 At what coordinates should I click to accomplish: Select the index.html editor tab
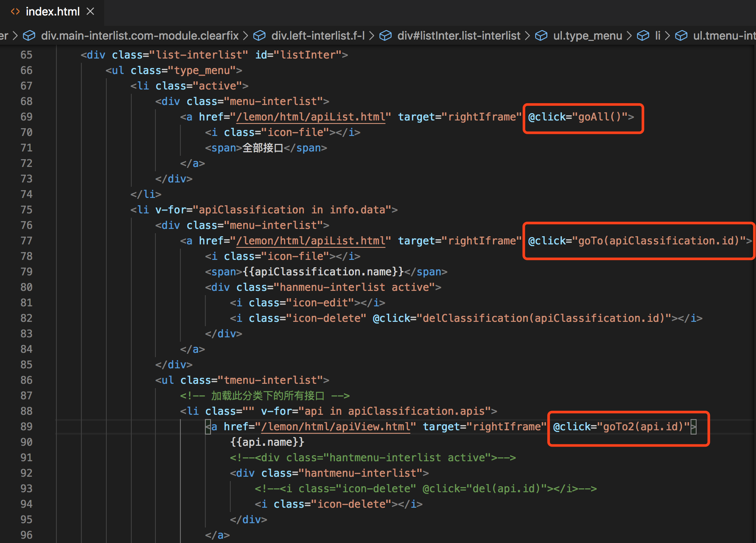point(52,12)
